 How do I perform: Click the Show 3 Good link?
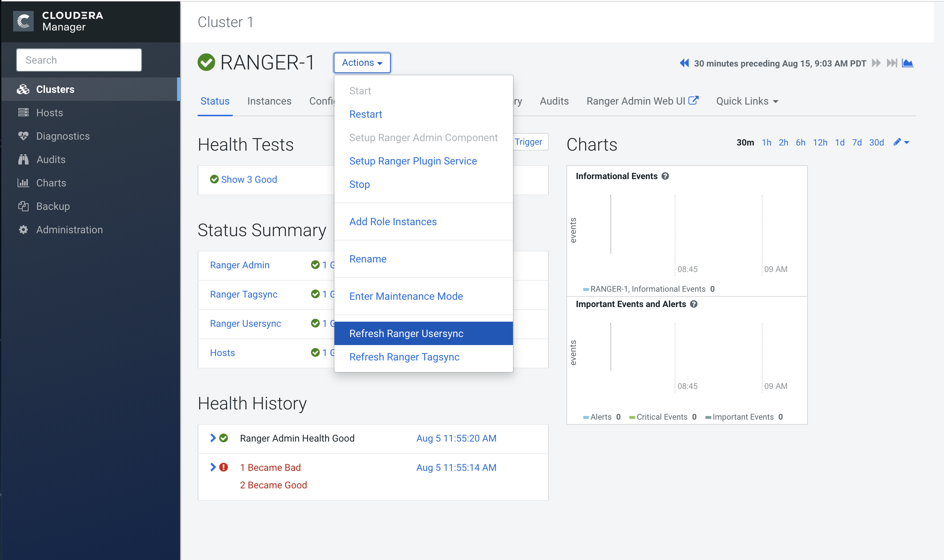(x=249, y=179)
